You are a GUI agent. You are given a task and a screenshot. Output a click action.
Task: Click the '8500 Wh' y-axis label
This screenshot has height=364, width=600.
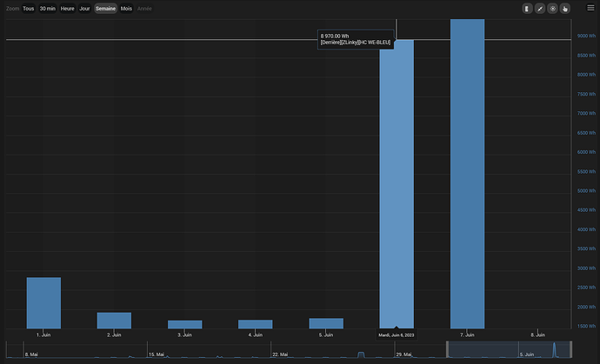click(586, 56)
